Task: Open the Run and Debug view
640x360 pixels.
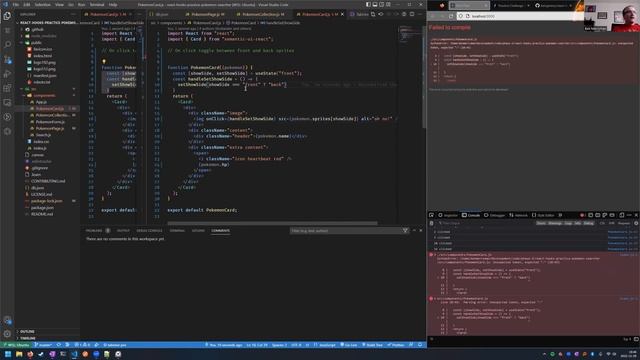Action: click(x=7, y=74)
